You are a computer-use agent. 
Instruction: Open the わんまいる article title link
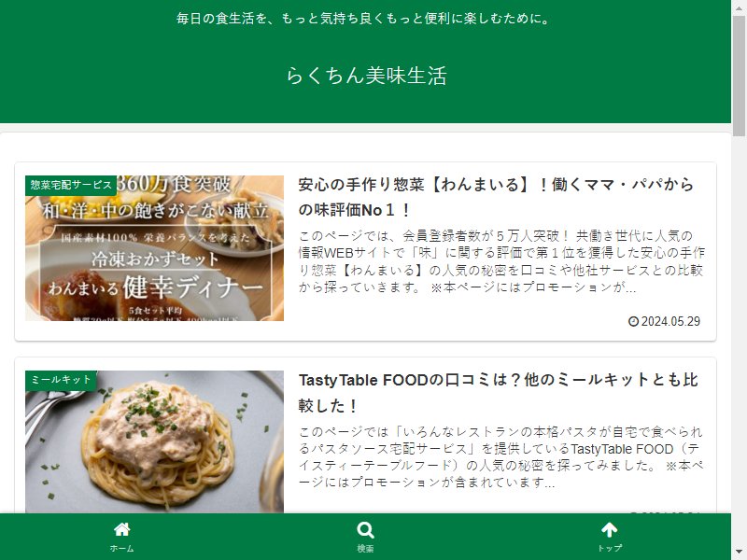[496, 197]
